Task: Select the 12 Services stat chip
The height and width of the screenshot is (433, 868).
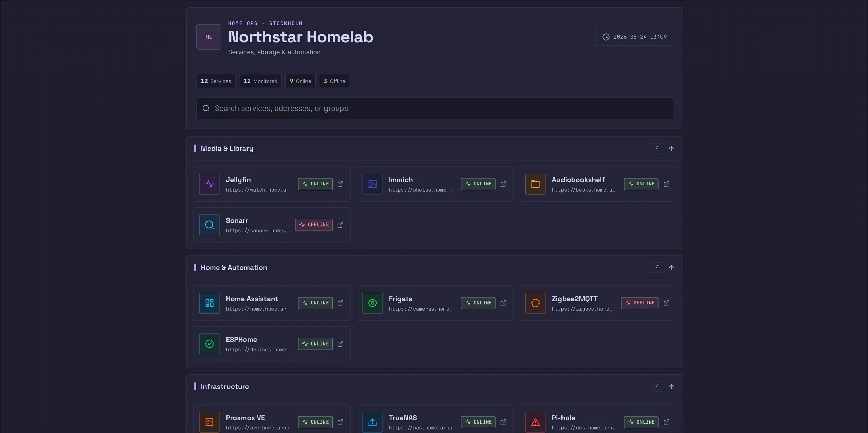Action: pos(216,81)
